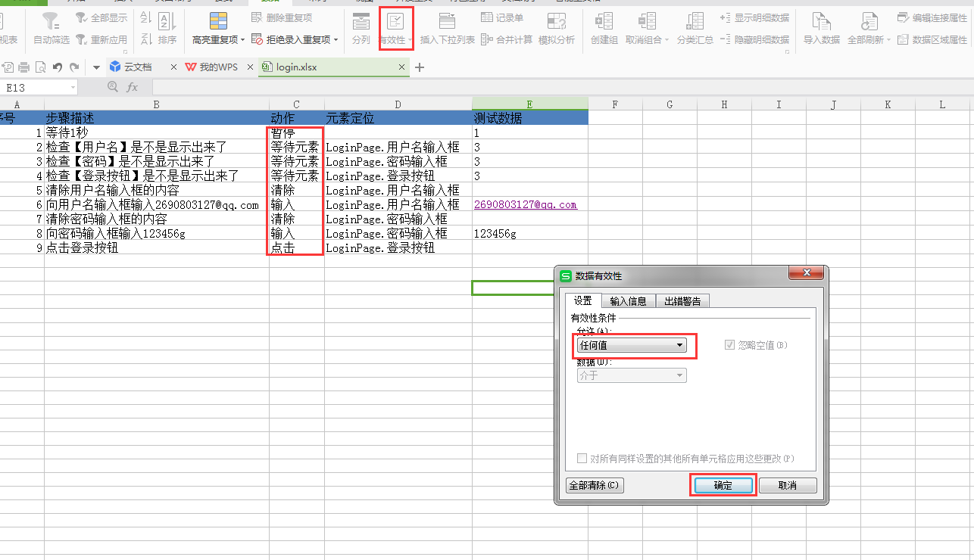Click the formula bar input area
The image size is (974, 560).
tap(562, 88)
